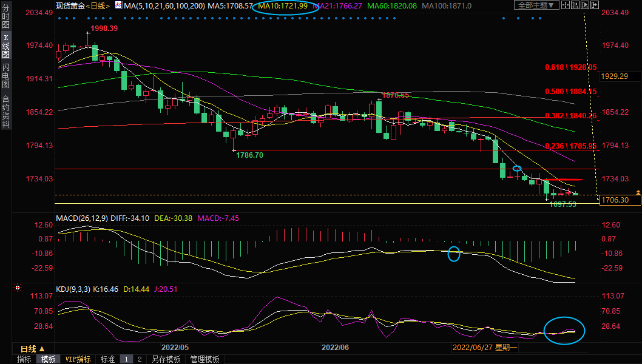Select the 标准 template option
The image size is (642, 364).
[107, 359]
